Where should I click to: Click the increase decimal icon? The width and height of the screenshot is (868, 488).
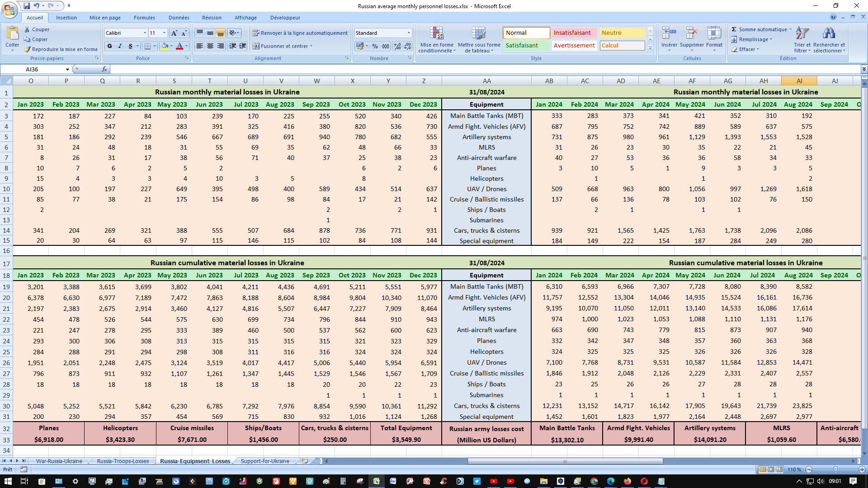(397, 46)
